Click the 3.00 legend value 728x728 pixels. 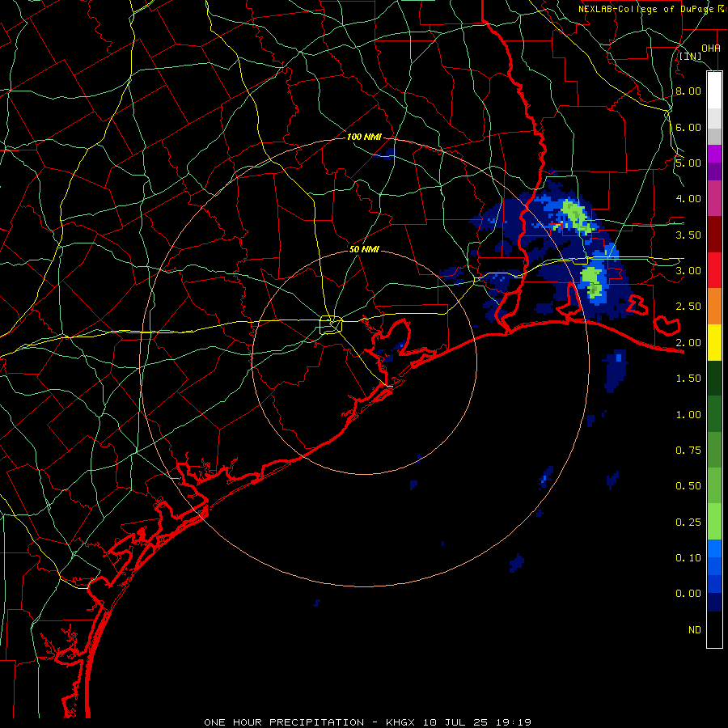pyautogui.click(x=688, y=271)
